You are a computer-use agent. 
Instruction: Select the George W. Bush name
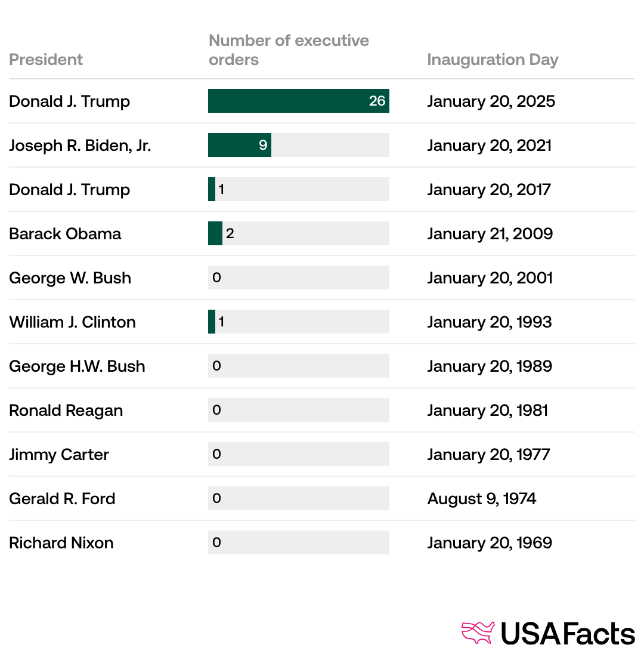[70, 278]
